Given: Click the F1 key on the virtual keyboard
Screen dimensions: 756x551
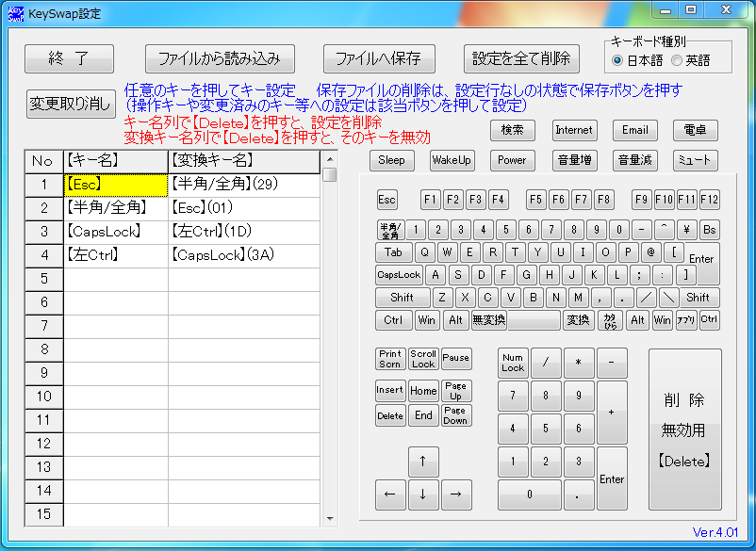Looking at the screenshot, I should [431, 200].
